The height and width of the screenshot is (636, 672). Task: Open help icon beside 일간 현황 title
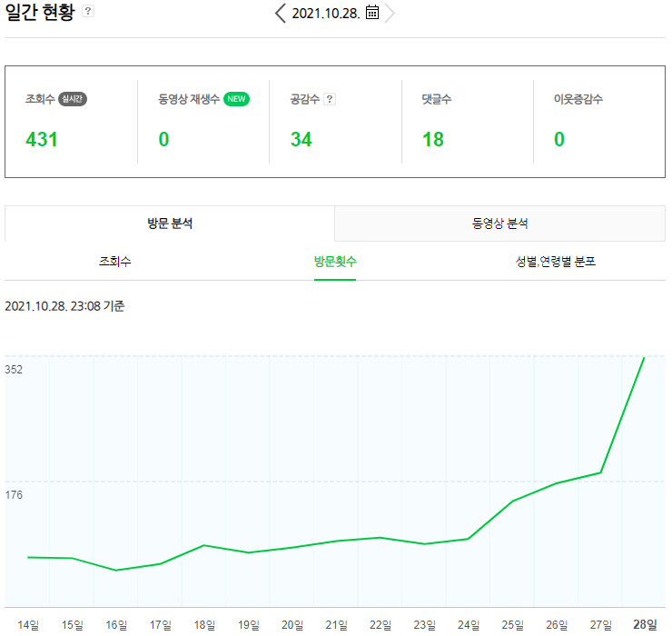tap(88, 11)
